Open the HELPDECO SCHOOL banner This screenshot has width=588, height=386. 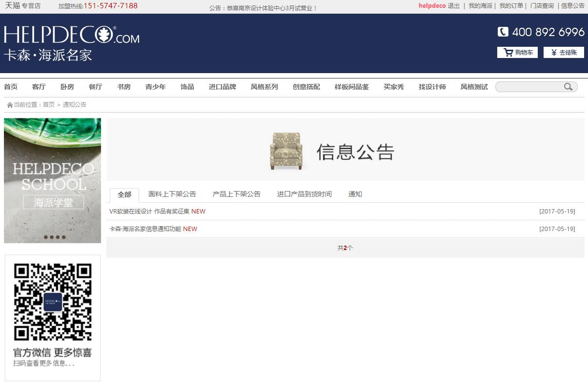pos(53,180)
